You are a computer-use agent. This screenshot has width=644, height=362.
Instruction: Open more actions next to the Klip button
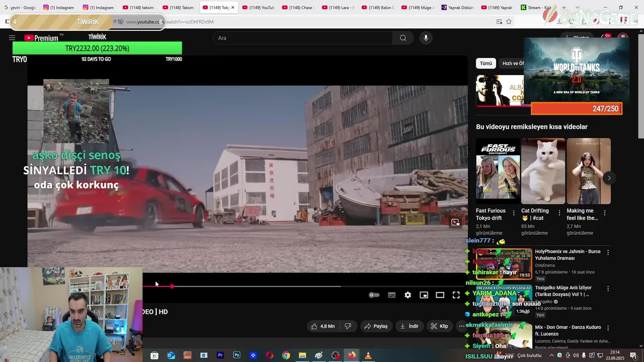(x=461, y=326)
